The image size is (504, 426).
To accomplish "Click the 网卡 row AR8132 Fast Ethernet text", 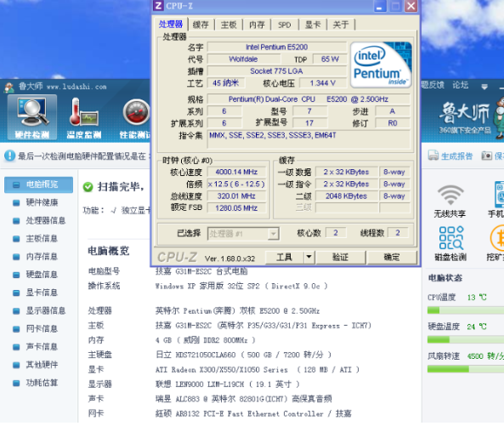I will click(253, 413).
